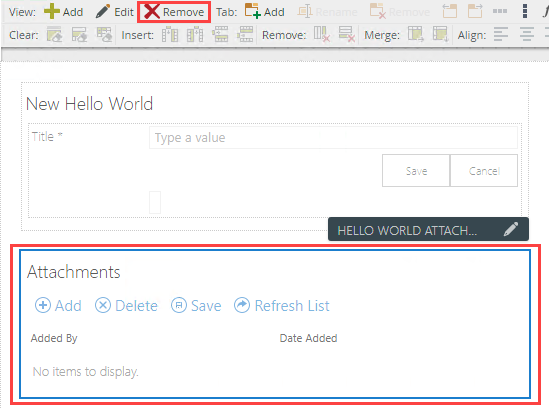
Task: Click the horizontal ellipsis toolbar icon
Action: pyautogui.click(x=500, y=11)
